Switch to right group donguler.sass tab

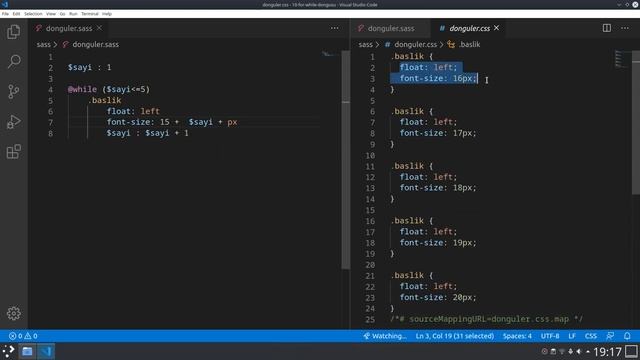tap(391, 28)
